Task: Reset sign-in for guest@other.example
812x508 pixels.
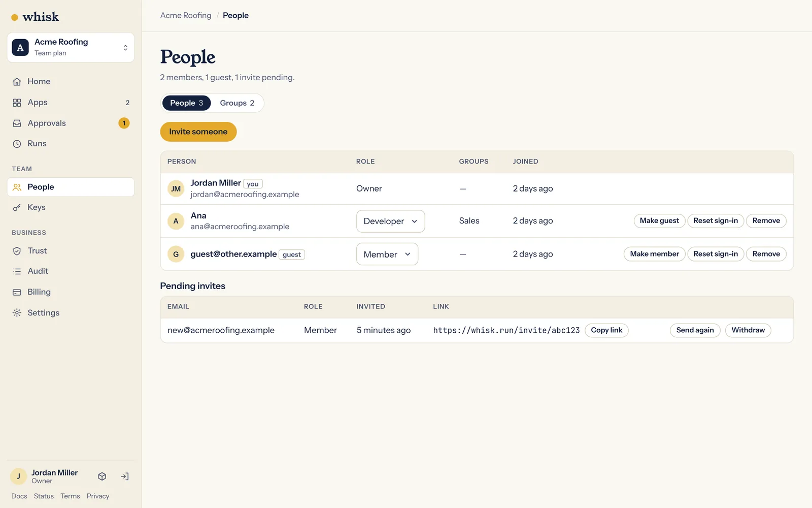Action: click(716, 254)
